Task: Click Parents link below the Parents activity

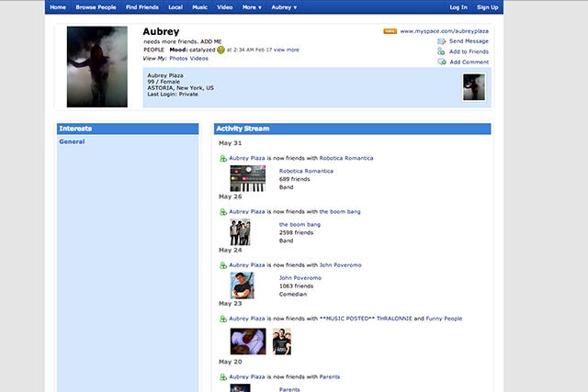Action: (289, 389)
